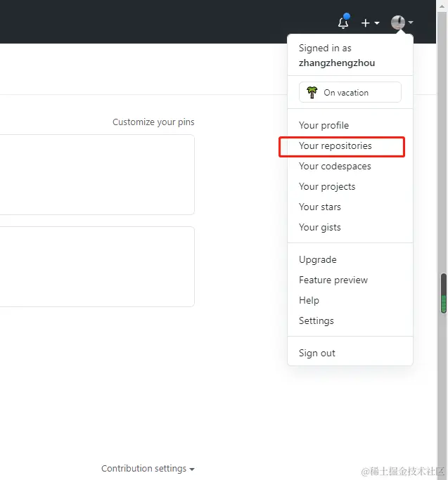The height and width of the screenshot is (480, 448).
Task: Open Your codespaces
Action: (335, 166)
